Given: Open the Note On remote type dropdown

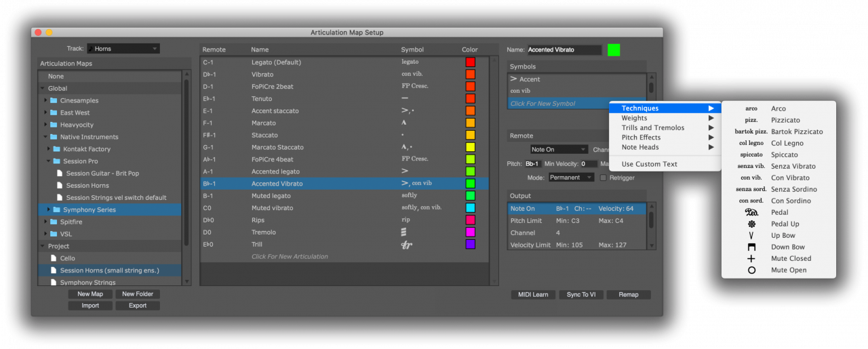Looking at the screenshot, I should point(559,149).
